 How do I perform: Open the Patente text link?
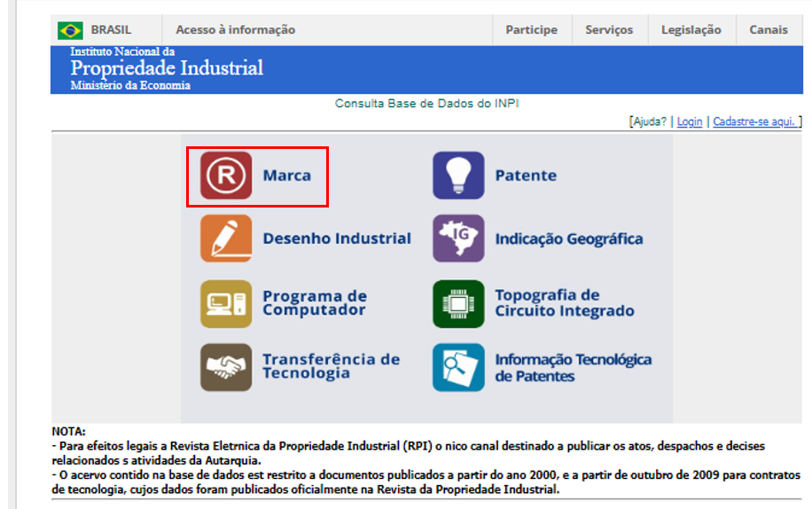coord(526,176)
